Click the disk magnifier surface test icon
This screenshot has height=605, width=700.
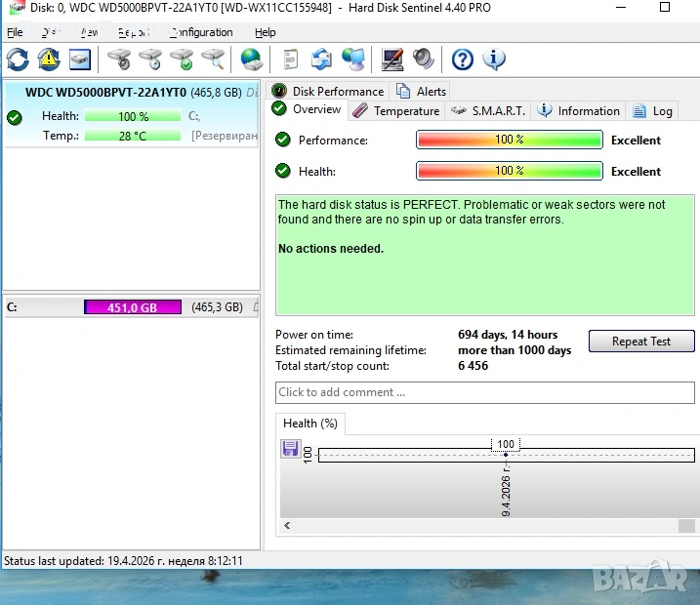pos(213,60)
